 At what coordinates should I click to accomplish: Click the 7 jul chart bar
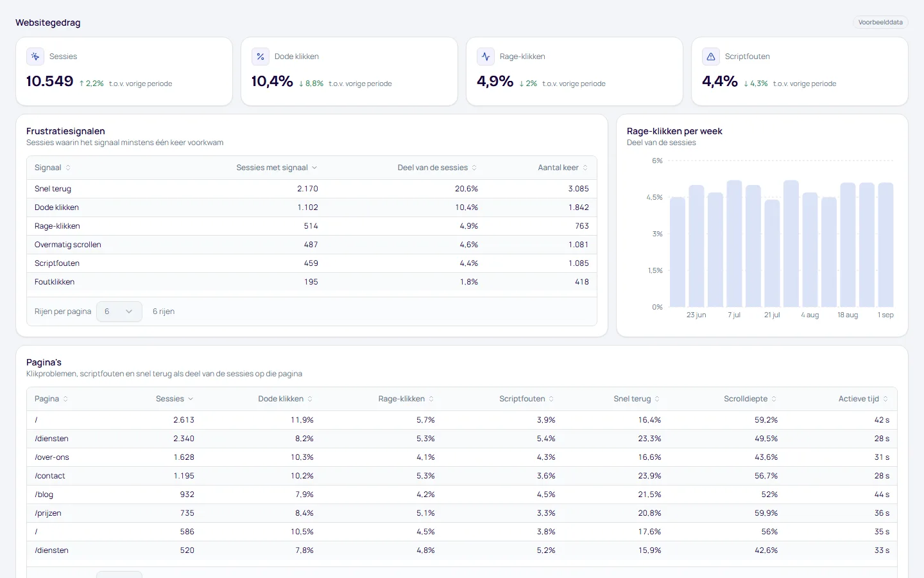tap(734, 244)
